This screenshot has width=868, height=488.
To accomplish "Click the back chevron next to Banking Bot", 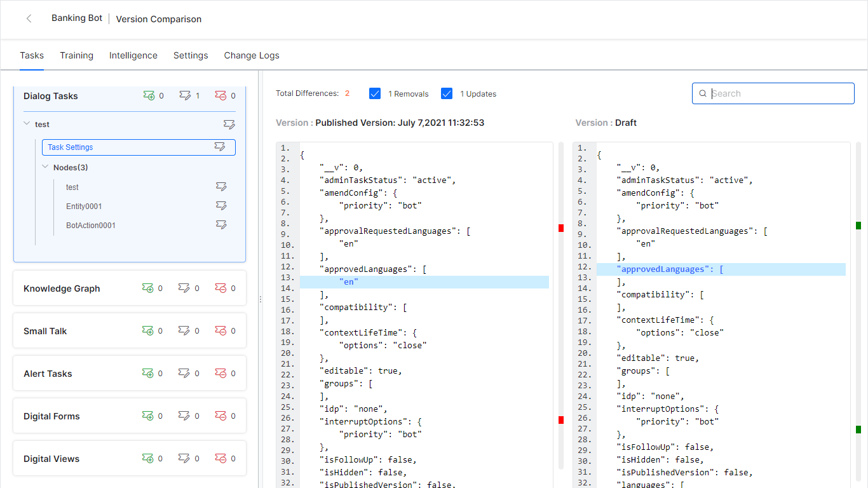I will (x=29, y=18).
